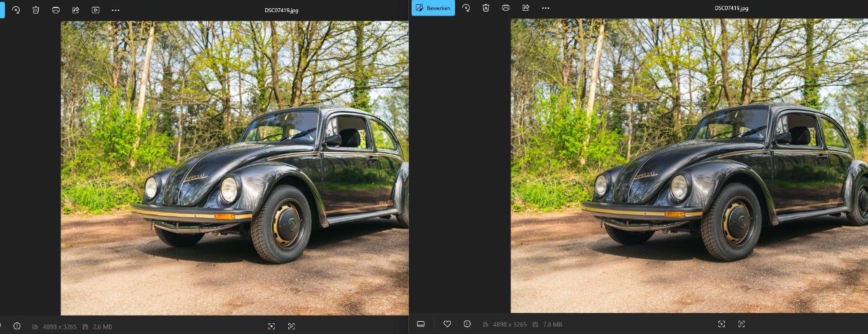
Task: Open the three-dot more menu in right window
Action: click(546, 8)
